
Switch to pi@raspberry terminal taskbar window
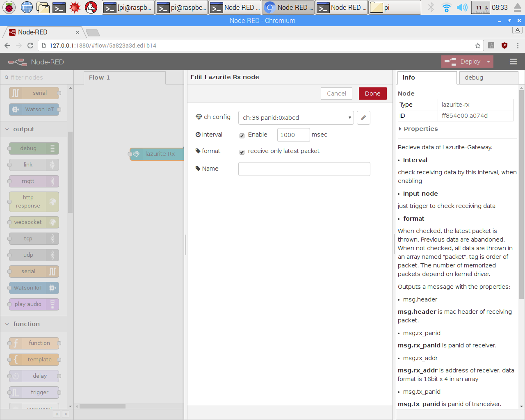pos(181,7)
